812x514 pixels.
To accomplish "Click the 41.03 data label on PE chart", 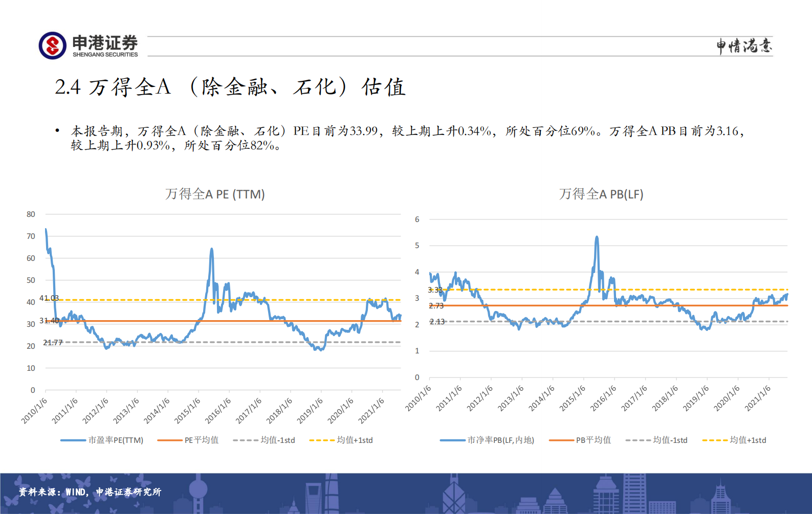I will [49, 298].
